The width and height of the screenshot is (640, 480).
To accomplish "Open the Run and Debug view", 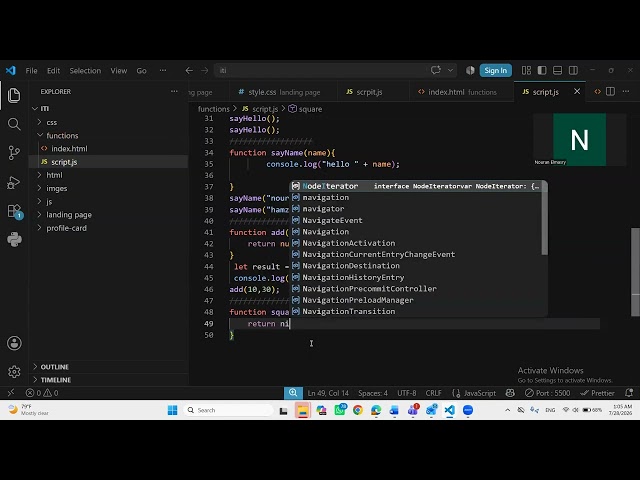I will point(14,182).
